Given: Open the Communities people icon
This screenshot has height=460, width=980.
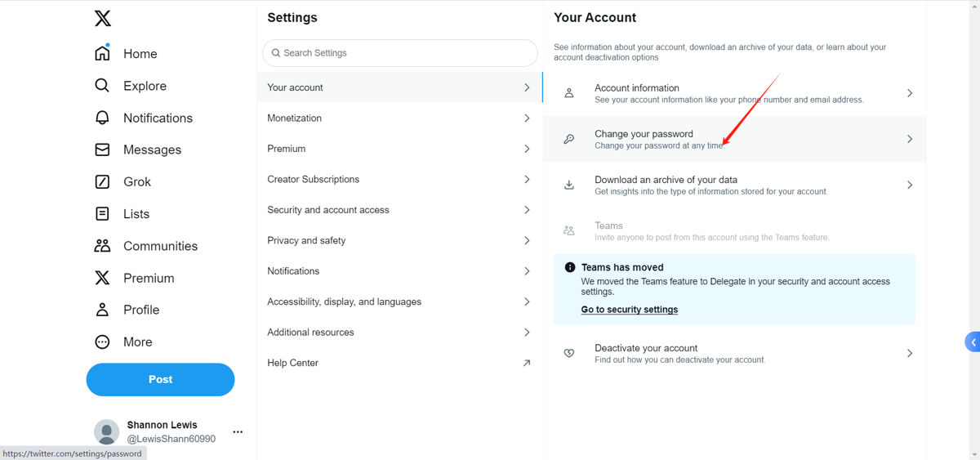Looking at the screenshot, I should click(102, 246).
